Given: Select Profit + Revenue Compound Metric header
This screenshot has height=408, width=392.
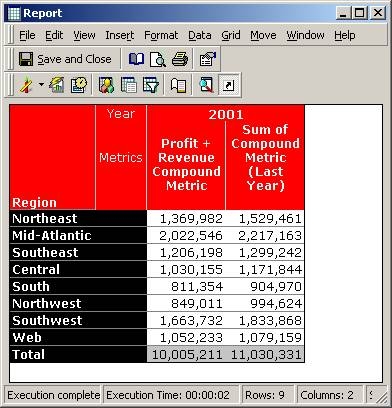Looking at the screenshot, I should point(186,164).
